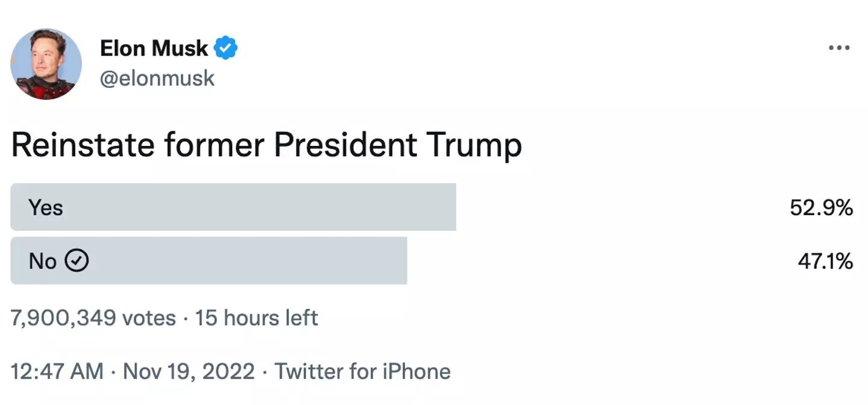The width and height of the screenshot is (868, 405).
Task: Select the No poll option
Action: pos(209,260)
